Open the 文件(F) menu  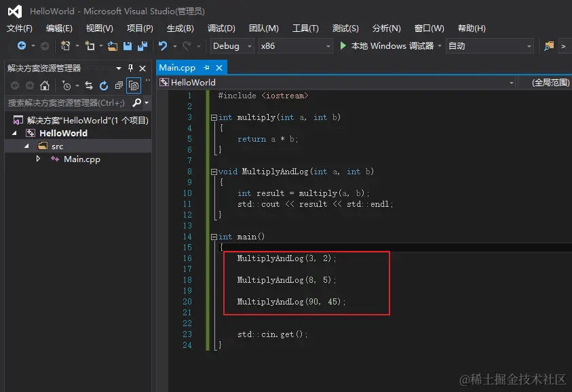point(19,28)
